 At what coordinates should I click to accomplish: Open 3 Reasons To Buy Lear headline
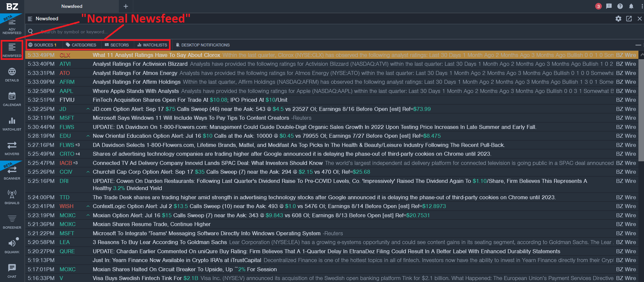[160, 242]
